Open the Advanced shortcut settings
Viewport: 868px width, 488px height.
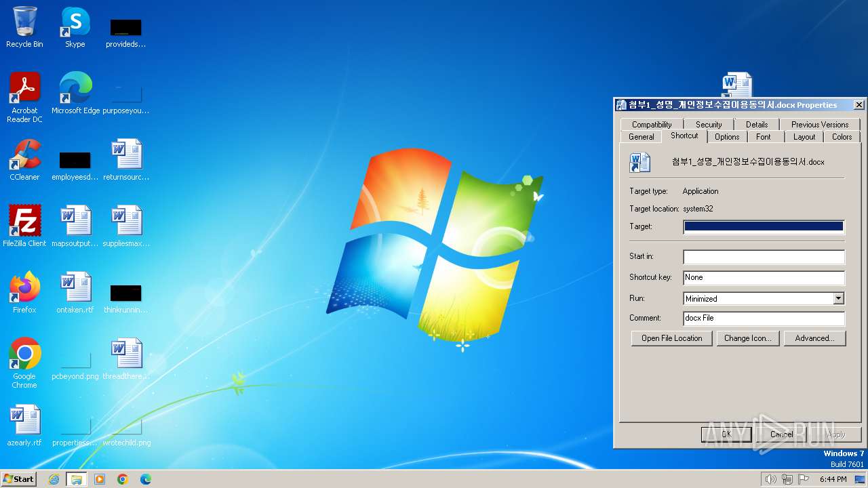point(814,338)
